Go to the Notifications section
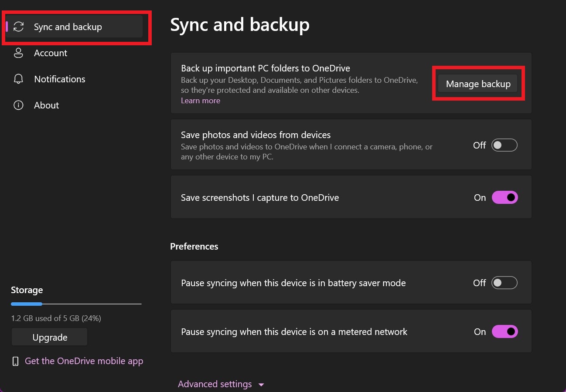Image resolution: width=566 pixels, height=392 pixels. [59, 79]
